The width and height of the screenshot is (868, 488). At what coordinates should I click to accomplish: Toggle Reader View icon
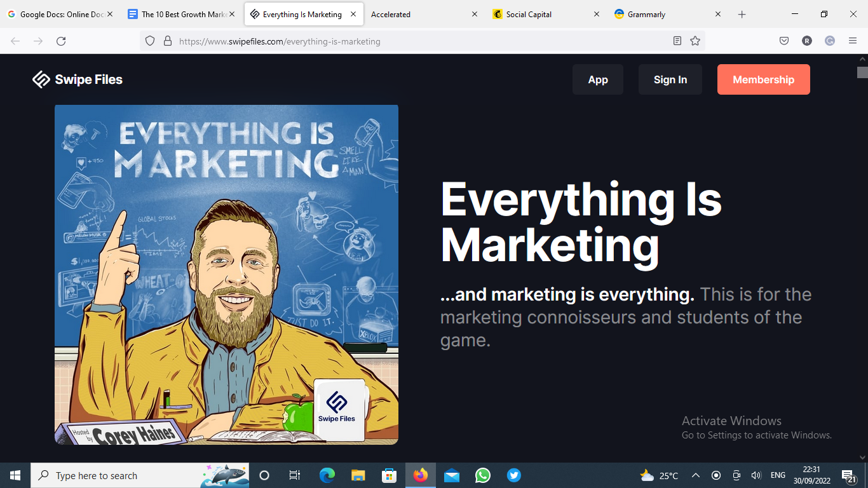(x=677, y=41)
